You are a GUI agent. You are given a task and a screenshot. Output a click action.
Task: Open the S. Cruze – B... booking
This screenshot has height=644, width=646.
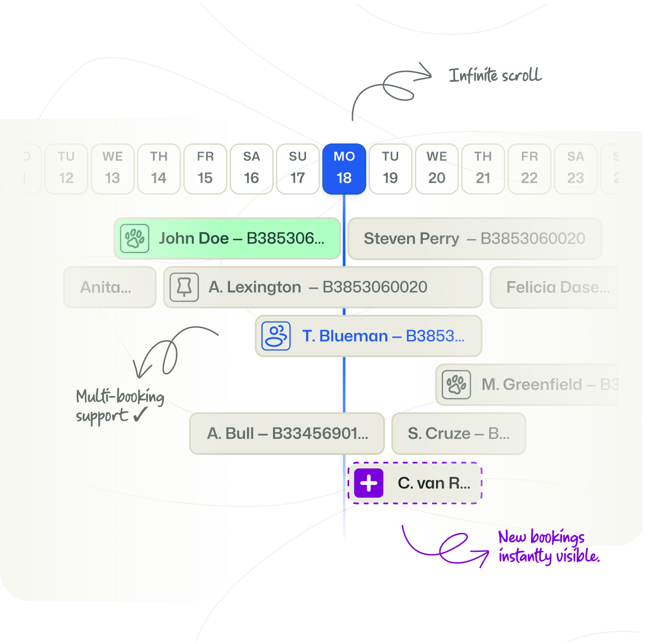(459, 434)
